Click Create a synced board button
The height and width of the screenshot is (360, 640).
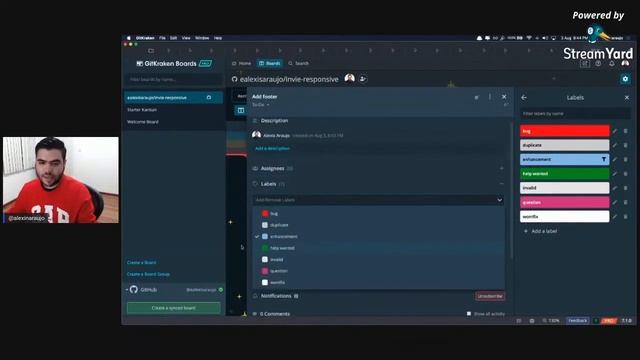click(x=173, y=308)
